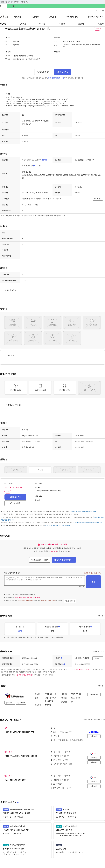Jump to the 기업정보 section tab
This screenshot has width=105, height=868.
tap(101, 24)
